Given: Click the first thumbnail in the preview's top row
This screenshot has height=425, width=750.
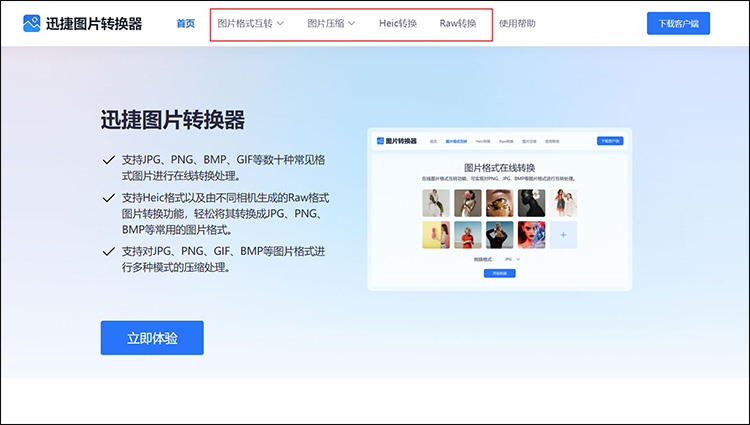Looking at the screenshot, I should coord(436,203).
